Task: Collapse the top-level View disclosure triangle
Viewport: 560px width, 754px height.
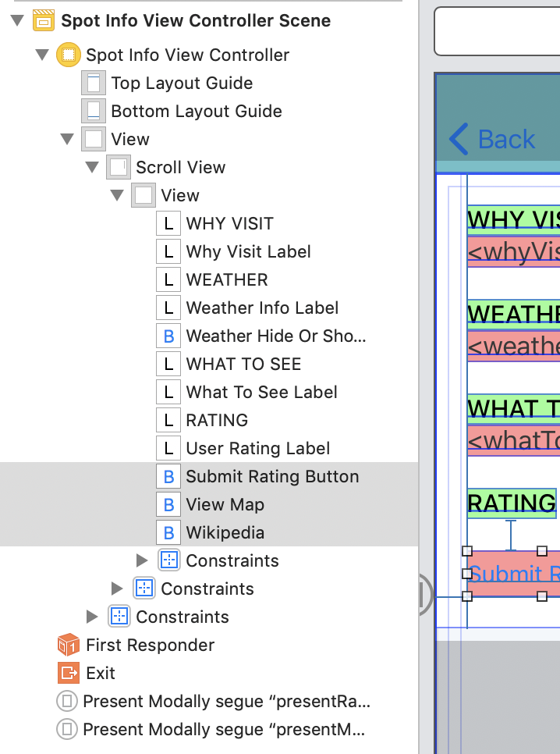Action: pyautogui.click(x=68, y=140)
